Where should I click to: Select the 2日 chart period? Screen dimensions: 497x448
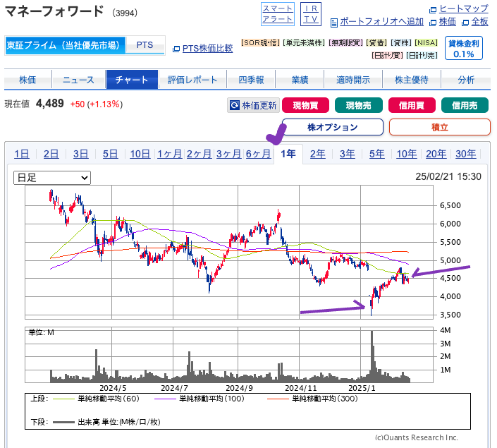pos(51,154)
